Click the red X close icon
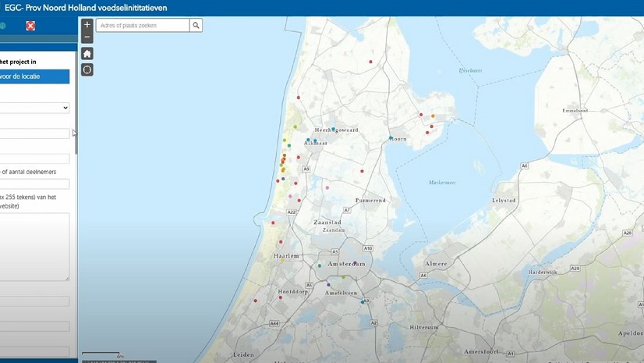 [x=30, y=26]
